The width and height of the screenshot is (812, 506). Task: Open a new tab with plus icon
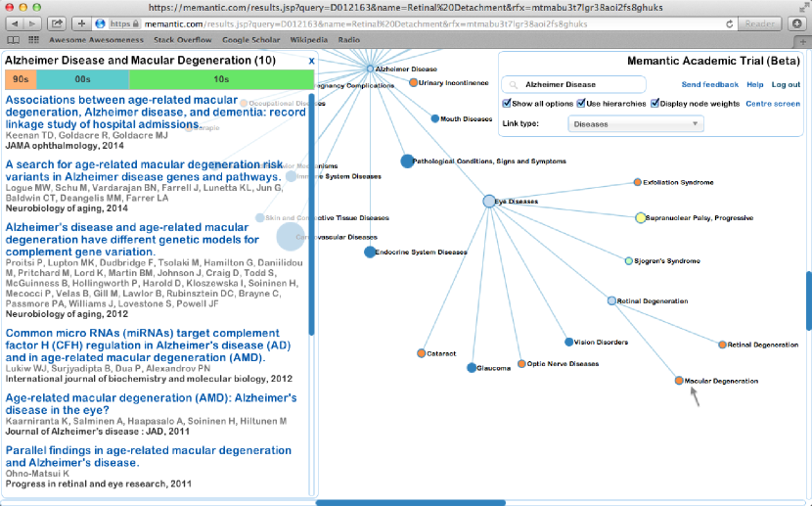click(x=802, y=41)
